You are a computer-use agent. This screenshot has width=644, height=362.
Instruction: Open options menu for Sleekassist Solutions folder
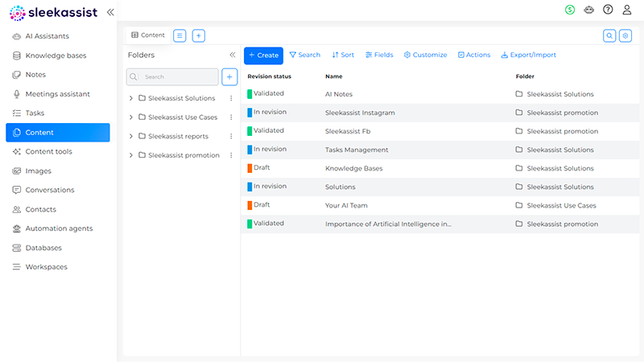[231, 98]
